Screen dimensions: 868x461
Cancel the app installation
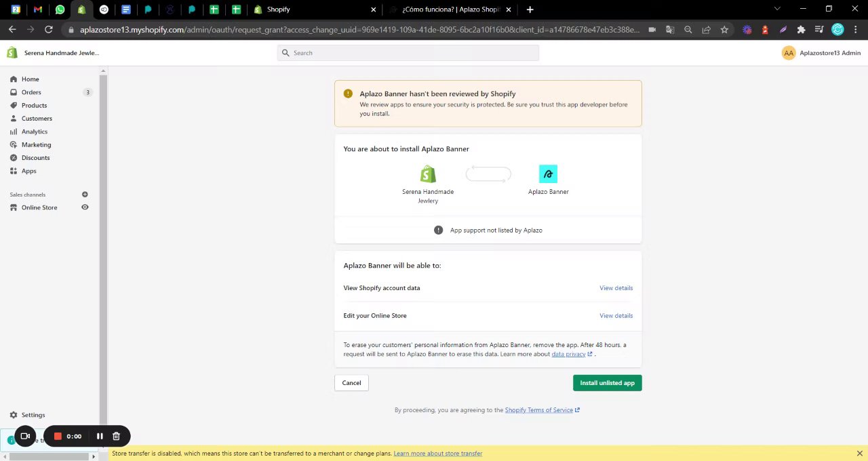351,383
